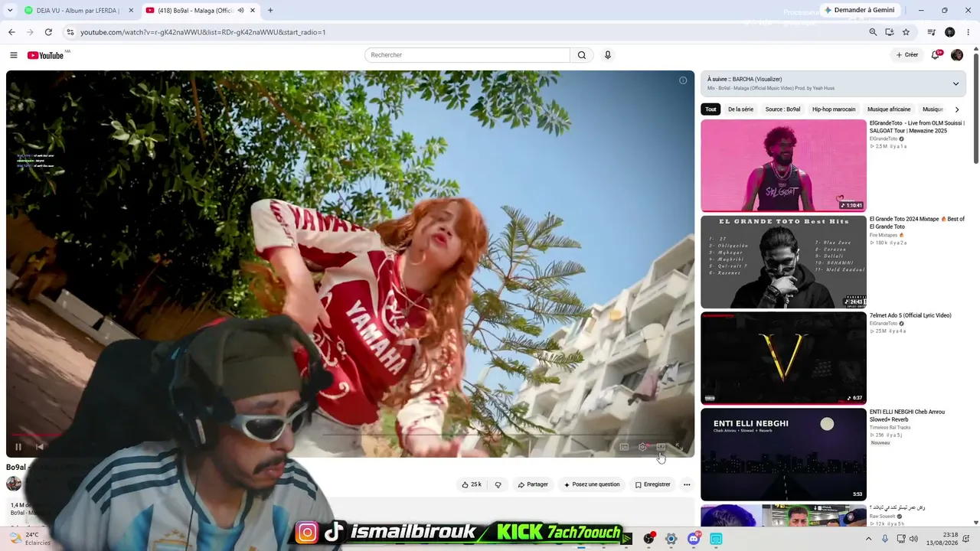
Task: Open more actions ellipsis below video
Action: [x=687, y=484]
